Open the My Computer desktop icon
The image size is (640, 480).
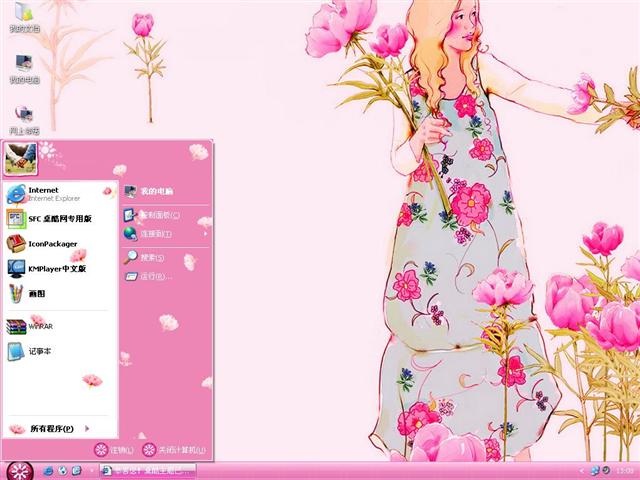pos(24,69)
